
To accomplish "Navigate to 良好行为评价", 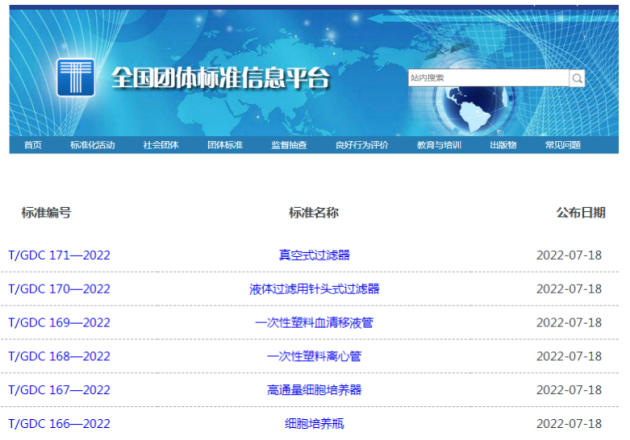I will (x=362, y=145).
